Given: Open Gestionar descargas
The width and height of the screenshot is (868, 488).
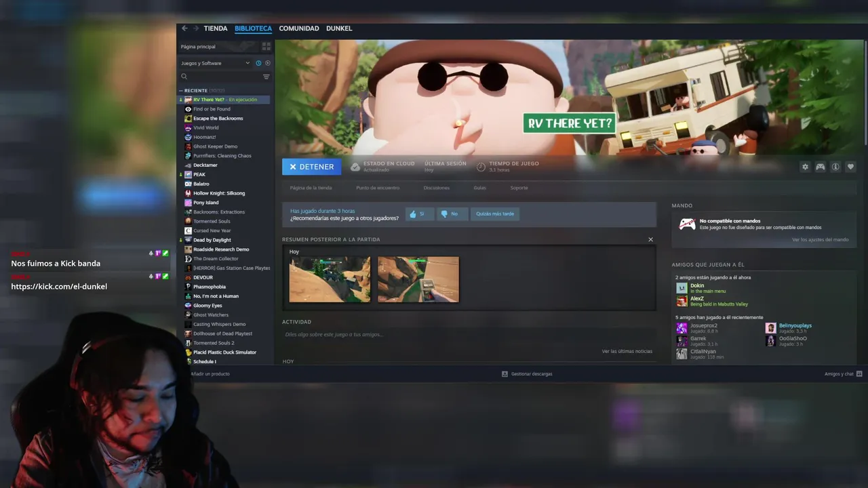Looking at the screenshot, I should (527, 373).
